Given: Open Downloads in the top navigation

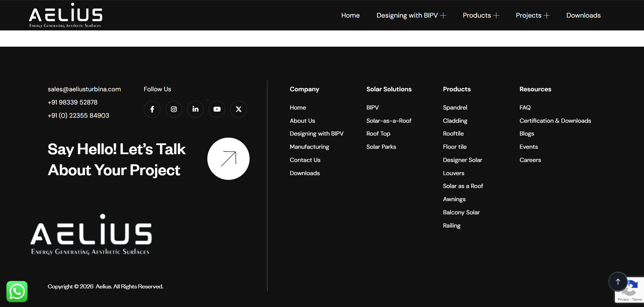Looking at the screenshot, I should tap(583, 16).
